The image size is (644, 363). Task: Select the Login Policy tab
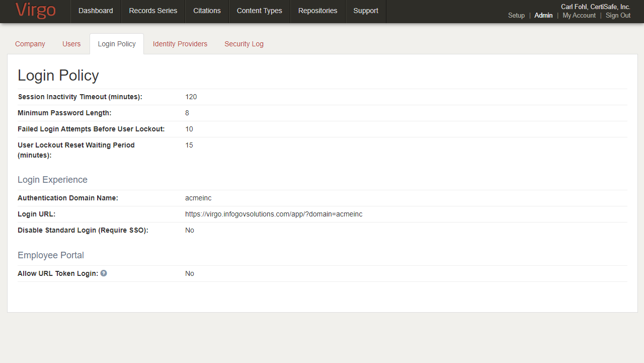[x=117, y=44]
